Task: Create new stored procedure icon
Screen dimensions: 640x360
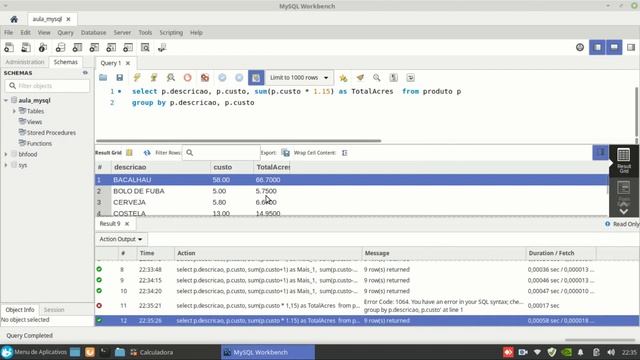Action: [x=111, y=48]
